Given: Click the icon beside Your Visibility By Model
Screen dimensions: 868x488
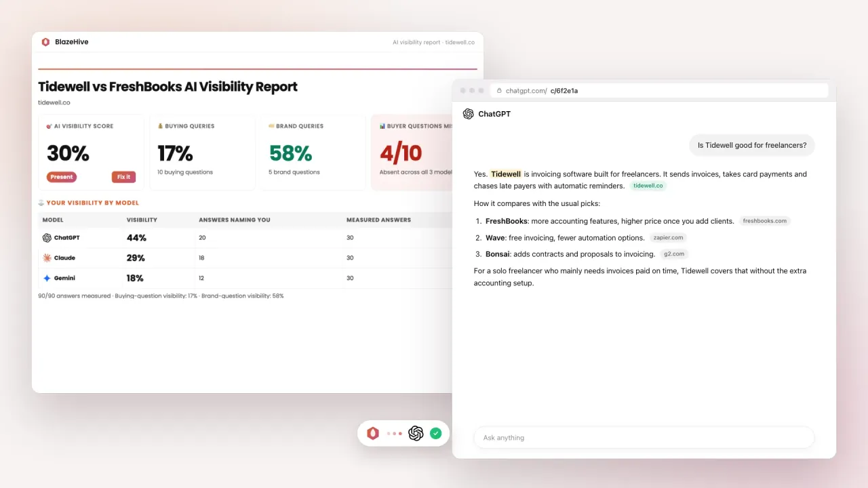Looking at the screenshot, I should [x=41, y=203].
